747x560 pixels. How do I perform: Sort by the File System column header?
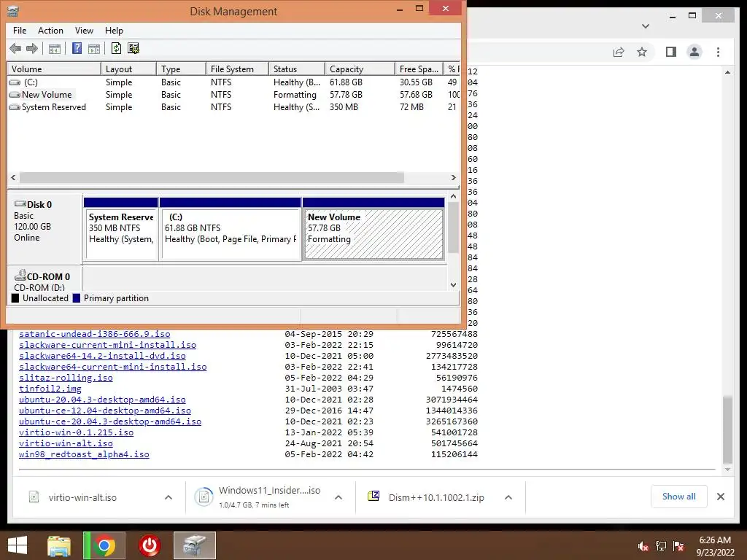[x=237, y=69]
